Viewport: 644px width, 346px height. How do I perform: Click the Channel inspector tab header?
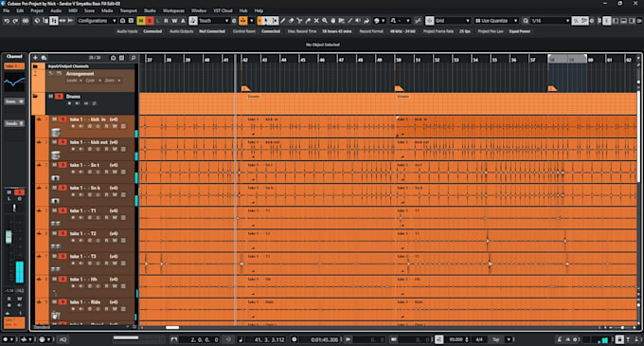14,56
